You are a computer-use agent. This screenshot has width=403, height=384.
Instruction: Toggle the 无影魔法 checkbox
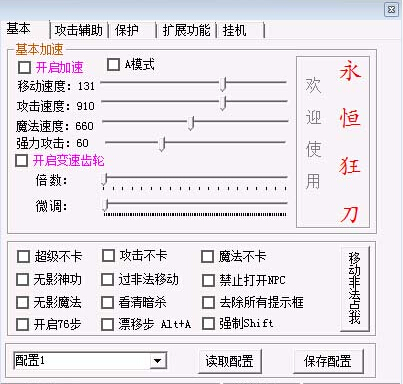point(23,303)
